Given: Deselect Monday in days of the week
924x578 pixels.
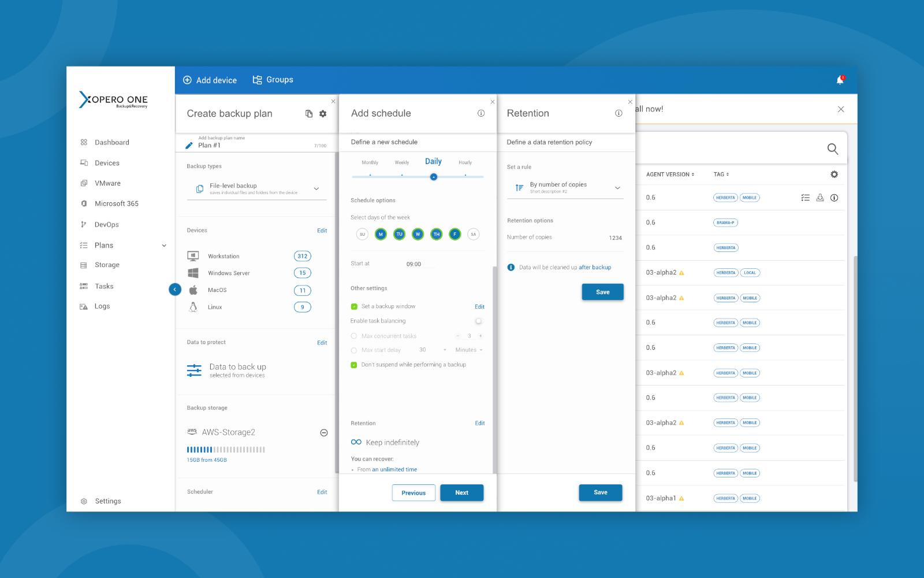Looking at the screenshot, I should tap(381, 234).
